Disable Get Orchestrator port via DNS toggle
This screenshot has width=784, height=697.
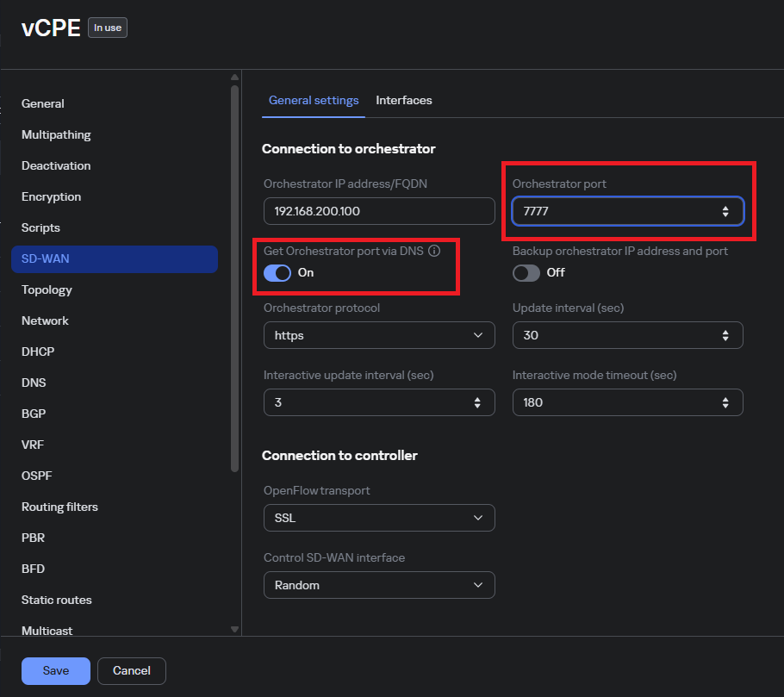pos(277,273)
